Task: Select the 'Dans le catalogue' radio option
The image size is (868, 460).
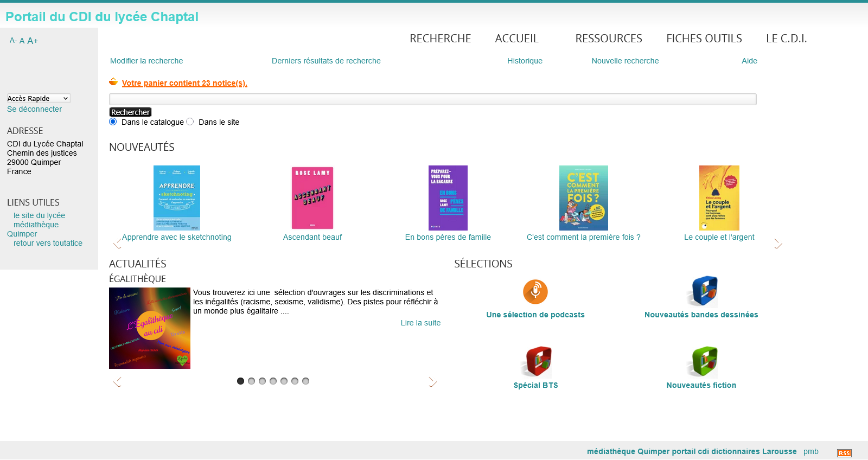Action: pyautogui.click(x=113, y=122)
